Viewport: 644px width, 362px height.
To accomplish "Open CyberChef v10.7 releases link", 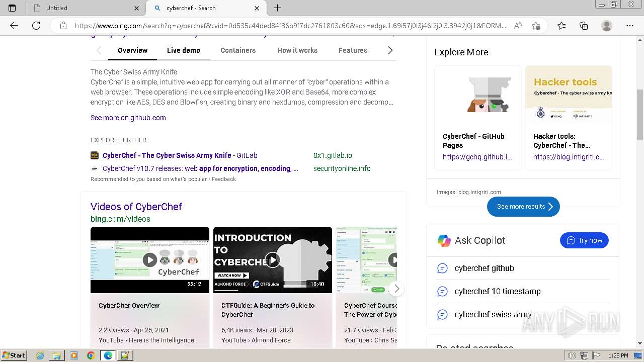I will [200, 168].
